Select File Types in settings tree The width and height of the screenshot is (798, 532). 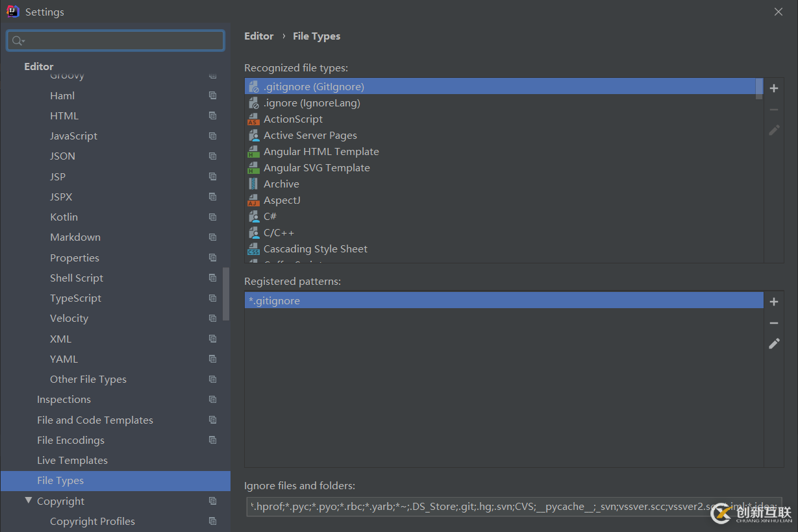click(x=60, y=481)
